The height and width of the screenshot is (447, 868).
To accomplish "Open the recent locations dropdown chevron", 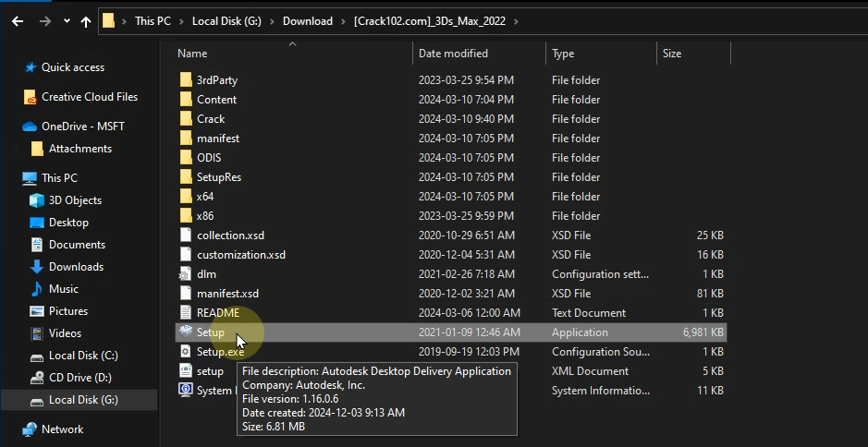I will pyautogui.click(x=66, y=21).
